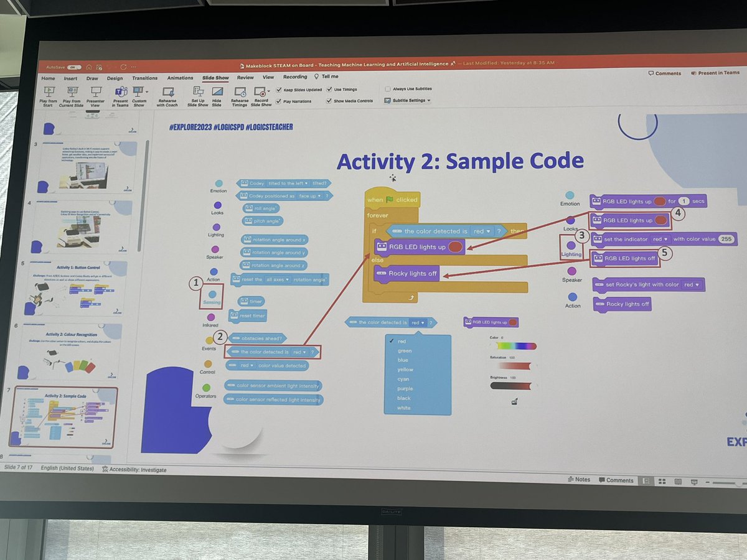Screen dimensions: 747x560
Task: Open the View tab
Action: point(268,77)
